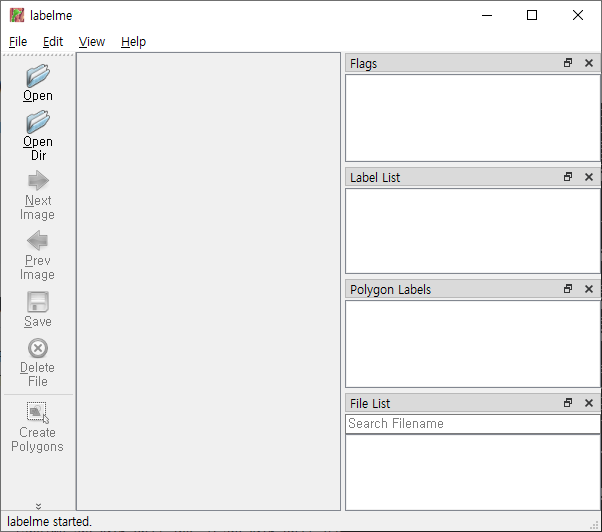Viewport: 602px width, 532px height.
Task: Float the Label List panel
Action: coord(568,177)
